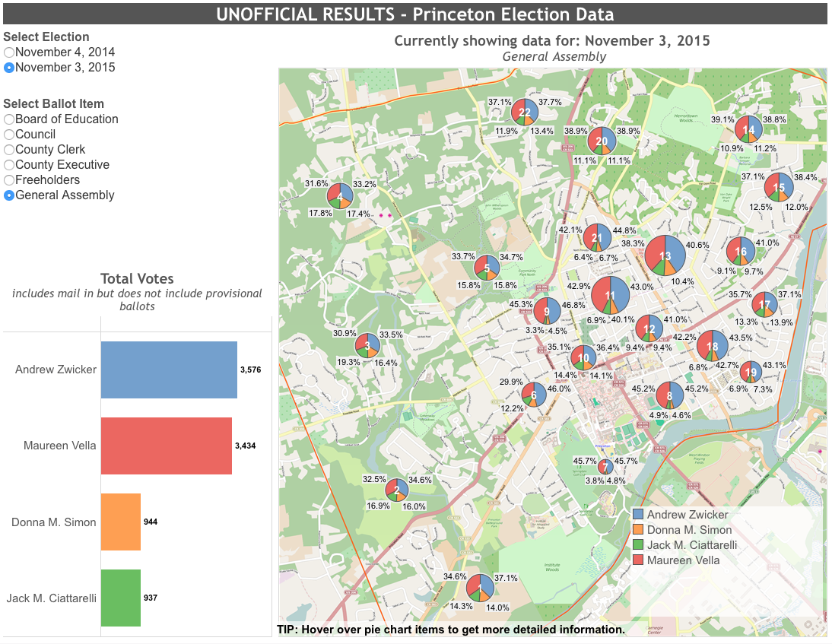Click Jack M. Ciattarelli's green vote bar
Image resolution: width=832 pixels, height=644 pixels.
click(x=121, y=598)
